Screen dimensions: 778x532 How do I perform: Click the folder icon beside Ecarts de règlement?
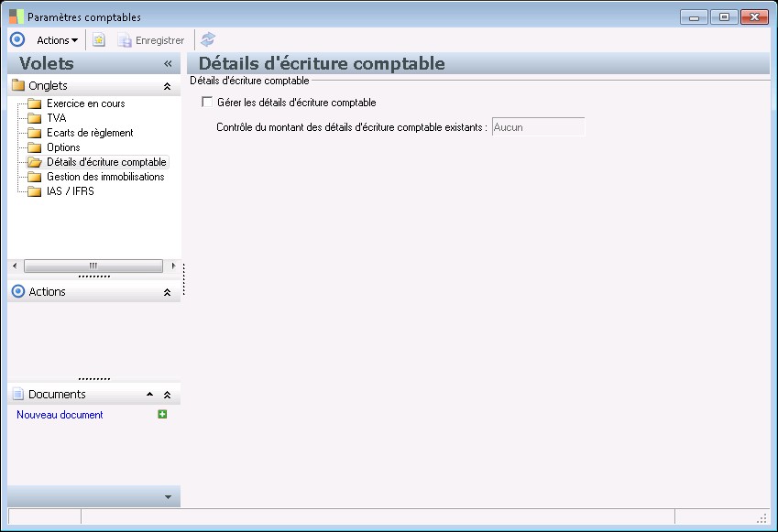[34, 133]
